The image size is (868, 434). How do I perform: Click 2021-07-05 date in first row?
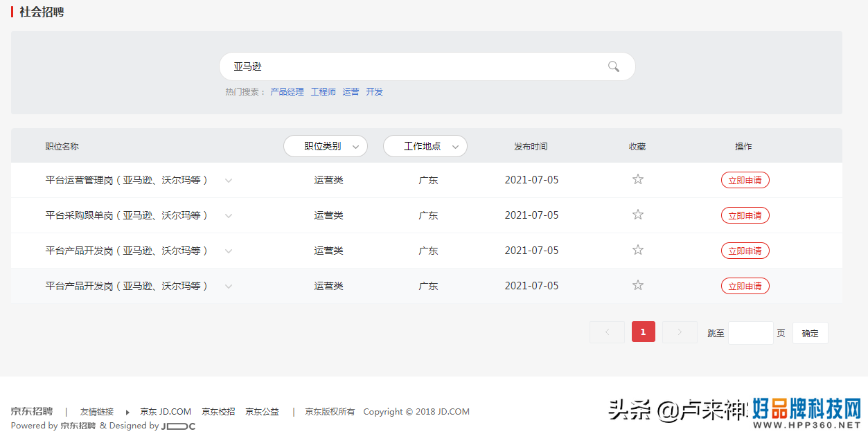pyautogui.click(x=531, y=180)
